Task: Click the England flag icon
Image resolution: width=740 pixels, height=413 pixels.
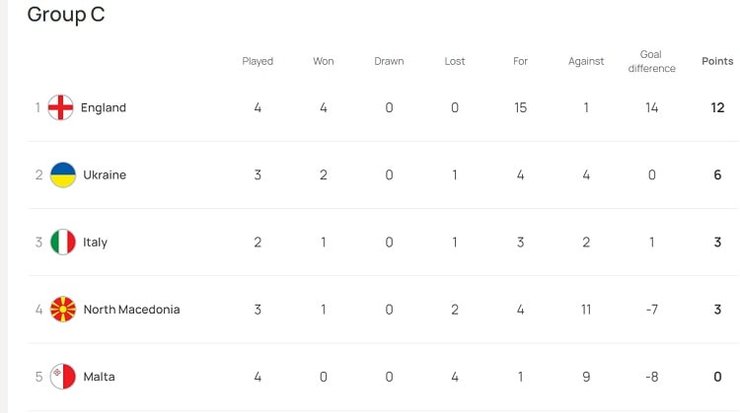Action: 62,108
